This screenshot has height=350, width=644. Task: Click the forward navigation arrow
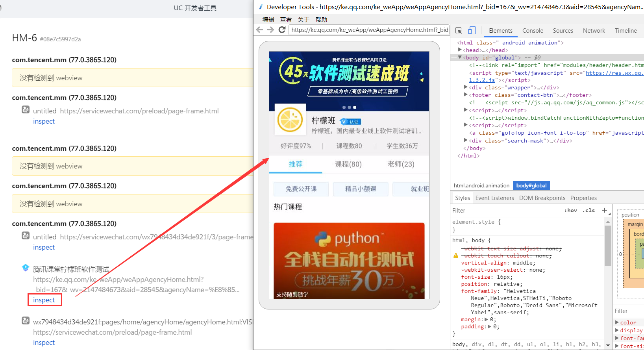click(x=270, y=30)
